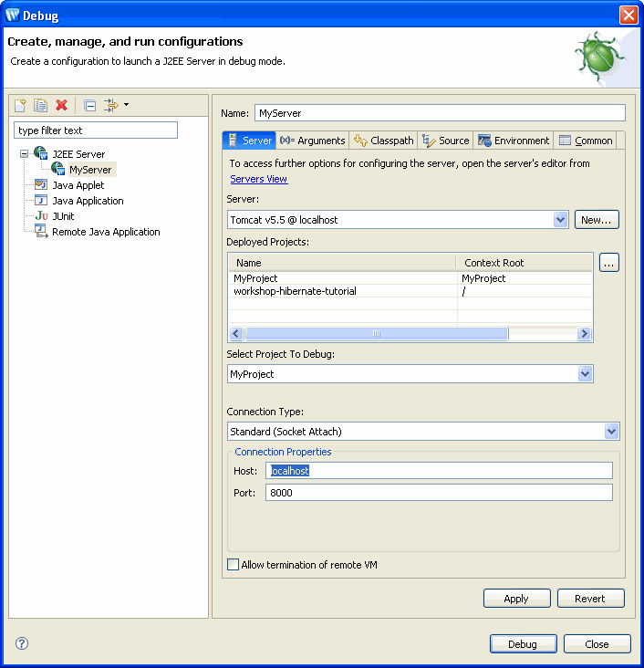Open help via the question mark icon
Screen dimensions: 644x668
(x=22, y=643)
